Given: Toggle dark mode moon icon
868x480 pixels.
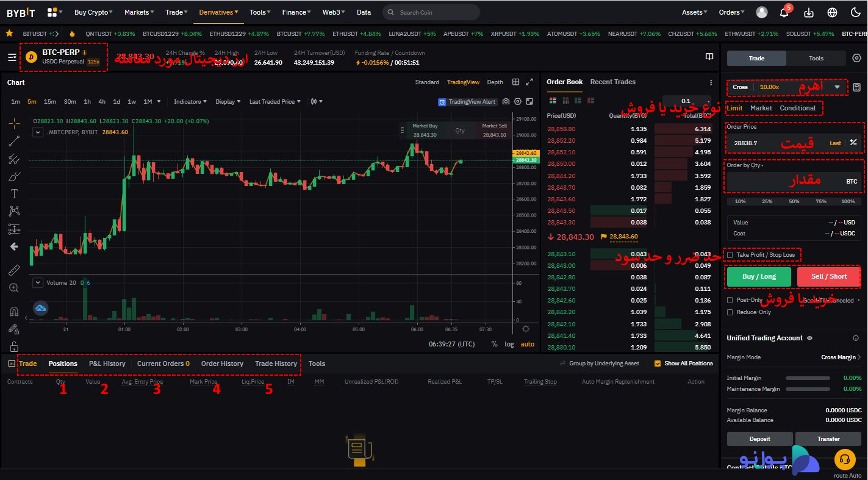Looking at the screenshot, I should [x=856, y=12].
